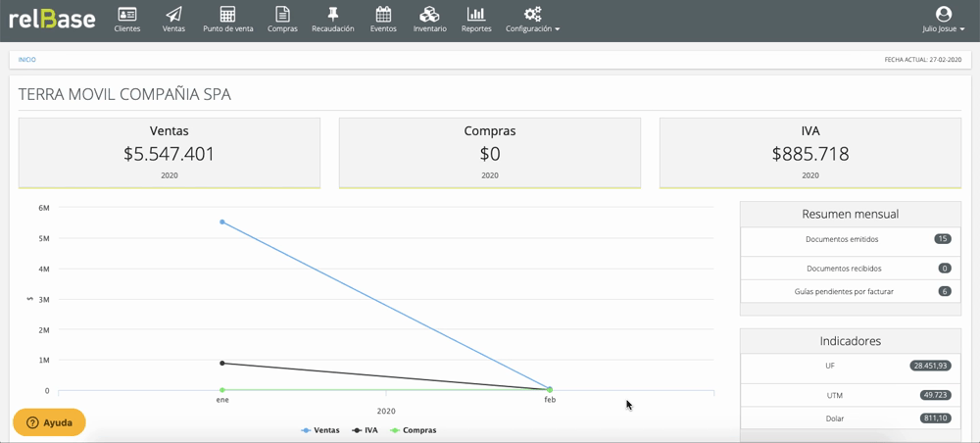Open Clientes from the card icon

(127, 20)
